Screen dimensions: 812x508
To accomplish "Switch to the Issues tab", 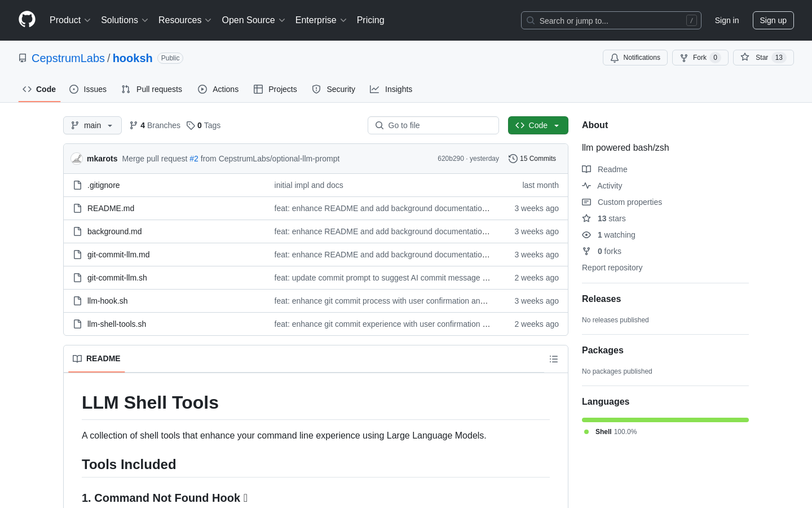I will click(x=88, y=89).
